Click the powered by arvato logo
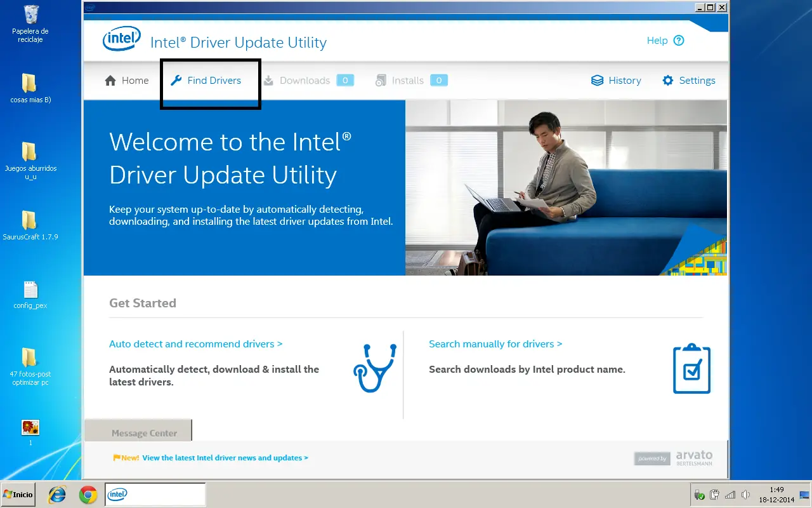Image resolution: width=812 pixels, height=508 pixels. pyautogui.click(x=673, y=458)
